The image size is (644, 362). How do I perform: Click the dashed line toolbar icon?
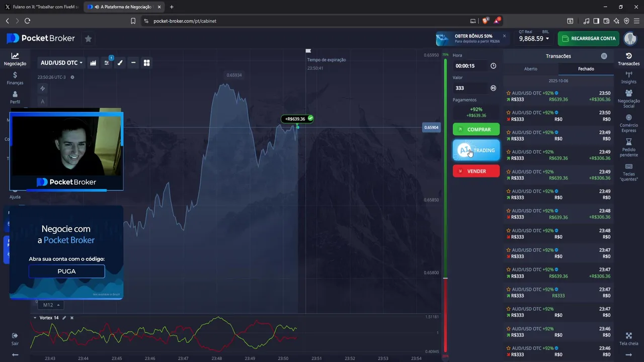133,63
